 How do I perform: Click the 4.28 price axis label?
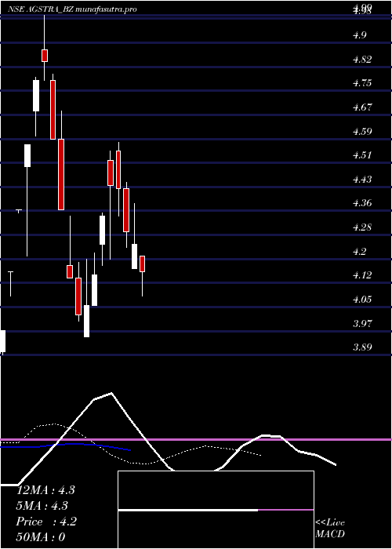[362, 227]
